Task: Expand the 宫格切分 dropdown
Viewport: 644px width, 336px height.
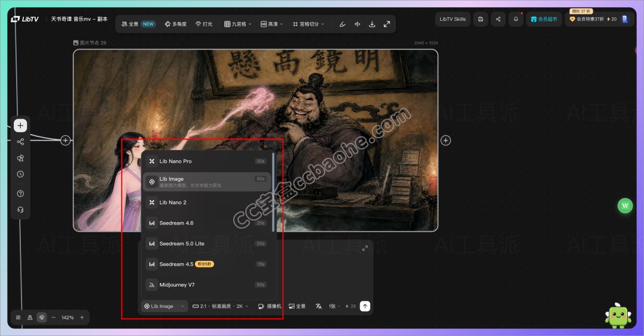Action: [x=308, y=24]
